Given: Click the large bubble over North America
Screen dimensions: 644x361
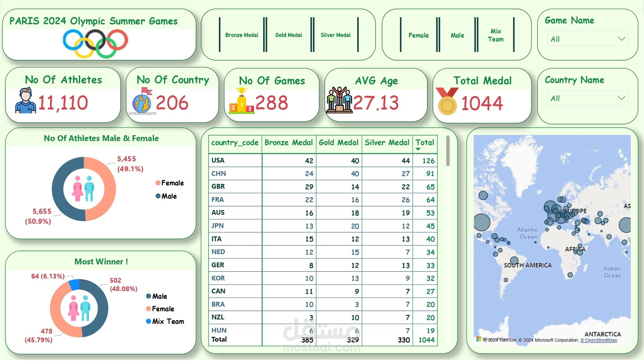Looking at the screenshot, I should click(x=482, y=222).
